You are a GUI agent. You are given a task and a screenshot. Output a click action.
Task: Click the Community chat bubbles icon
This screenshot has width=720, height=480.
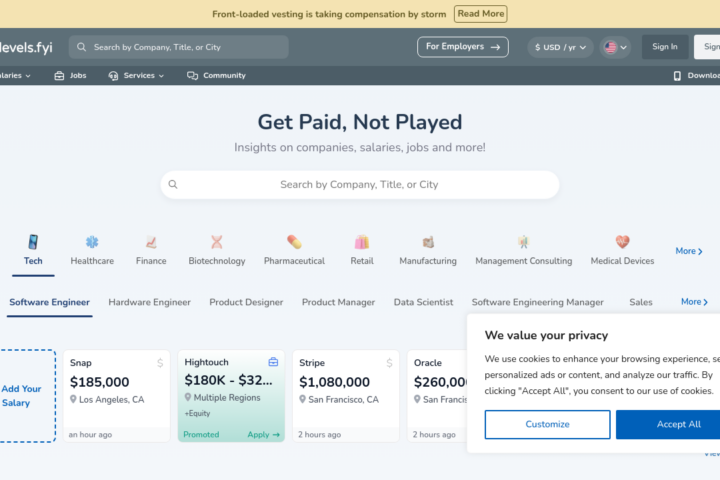point(192,75)
